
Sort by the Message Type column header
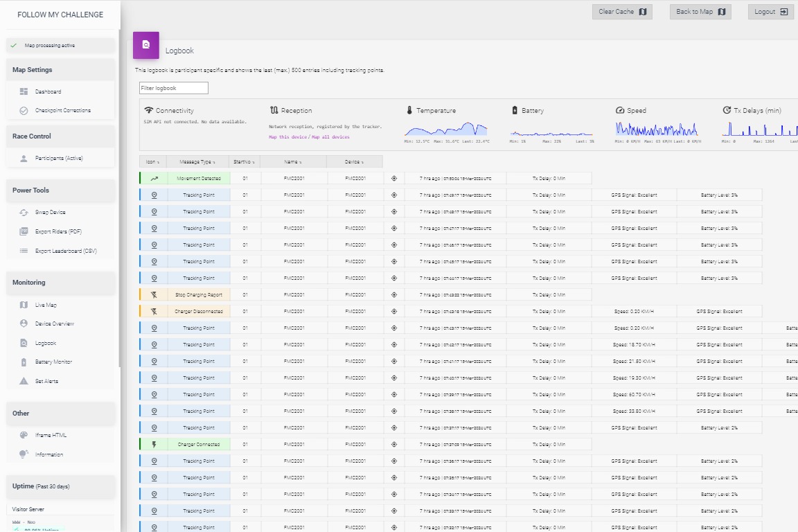coord(197,162)
